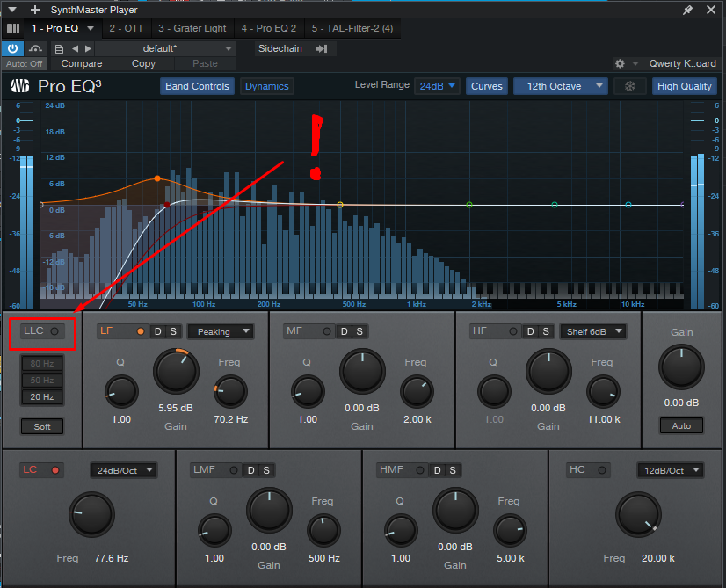Screen dimensions: 726x588
Task: Click the Soft button under LLC
Action: (x=41, y=426)
